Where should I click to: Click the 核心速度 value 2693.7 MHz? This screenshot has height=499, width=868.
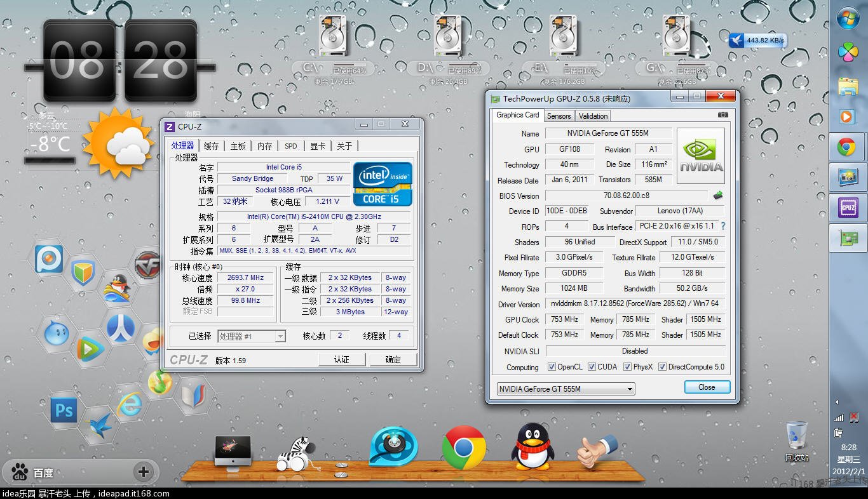(245, 277)
